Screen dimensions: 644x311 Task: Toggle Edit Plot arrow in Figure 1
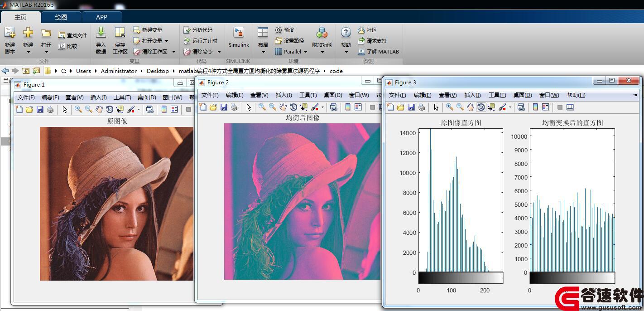65,109
